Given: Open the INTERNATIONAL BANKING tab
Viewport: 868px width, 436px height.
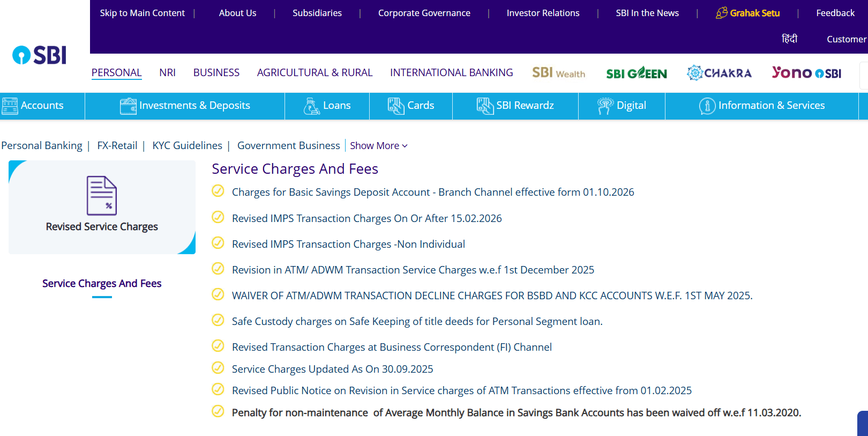Looking at the screenshot, I should pyautogui.click(x=452, y=72).
